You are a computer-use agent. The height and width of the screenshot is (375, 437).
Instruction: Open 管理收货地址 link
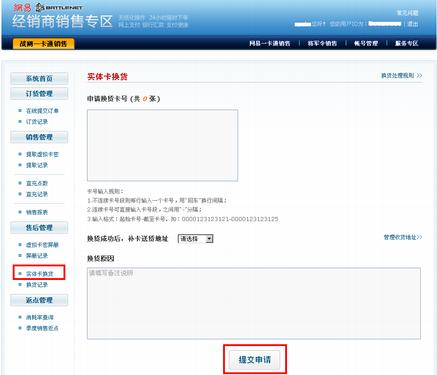(403, 237)
